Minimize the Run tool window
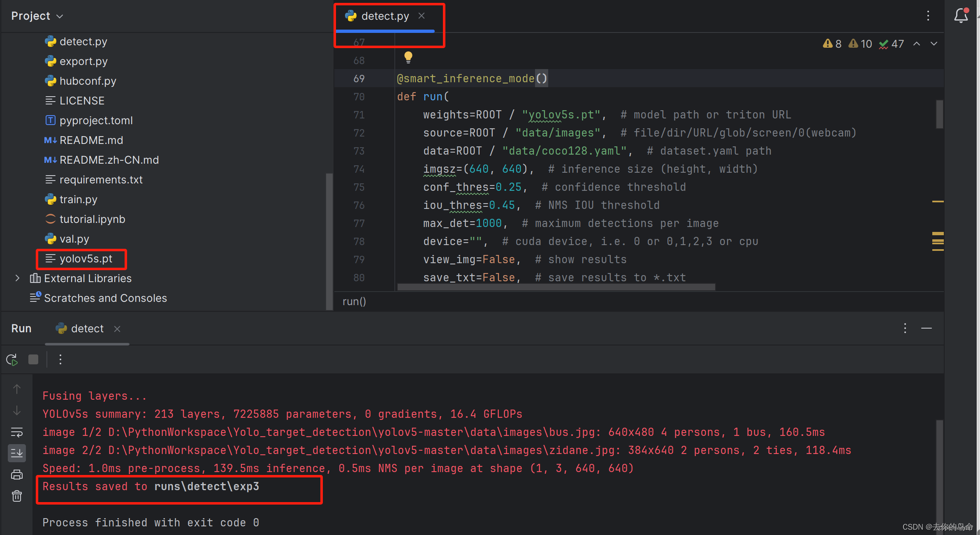Screen dimensions: 980x535 pos(927,328)
